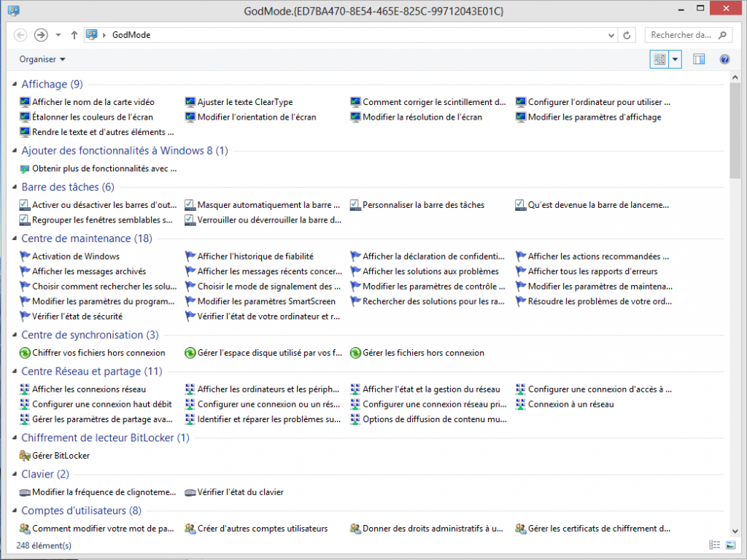This screenshot has width=747, height=560.
Task: Expand the view options dropdown arrow
Action: (676, 60)
